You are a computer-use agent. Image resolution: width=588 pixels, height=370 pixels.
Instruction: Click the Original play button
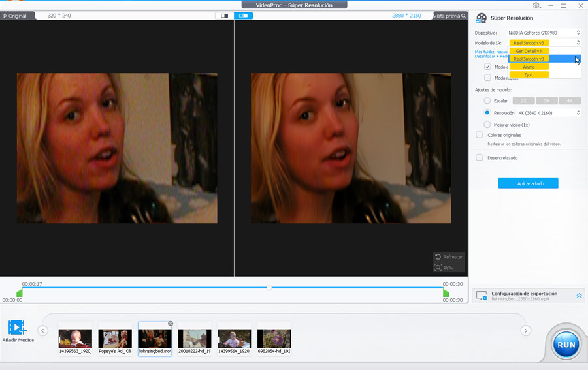tap(15, 16)
